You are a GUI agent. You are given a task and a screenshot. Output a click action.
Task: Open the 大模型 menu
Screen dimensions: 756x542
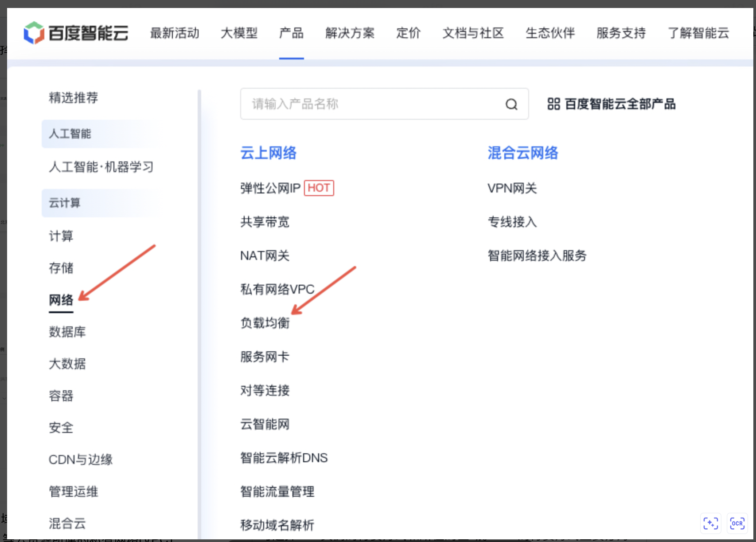(x=239, y=33)
